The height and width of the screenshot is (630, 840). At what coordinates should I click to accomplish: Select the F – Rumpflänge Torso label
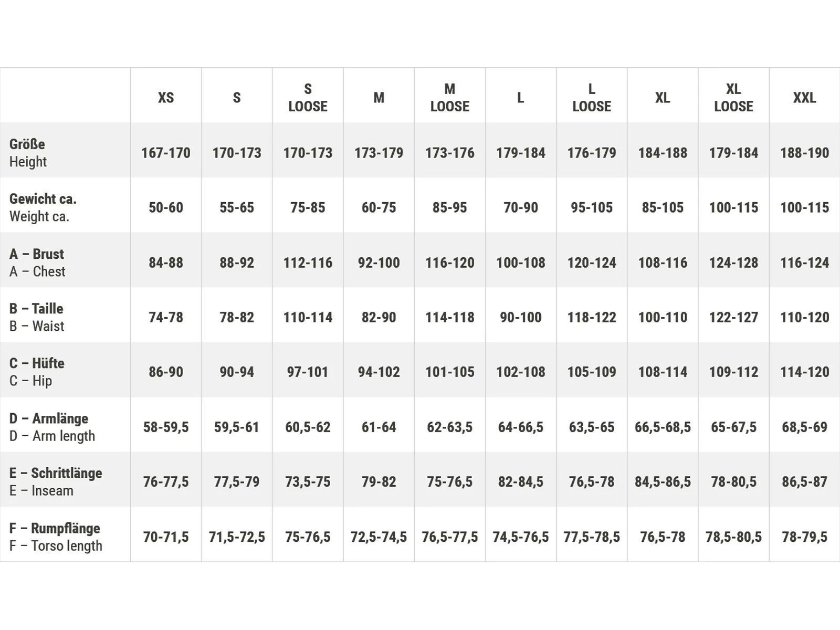tap(56, 537)
